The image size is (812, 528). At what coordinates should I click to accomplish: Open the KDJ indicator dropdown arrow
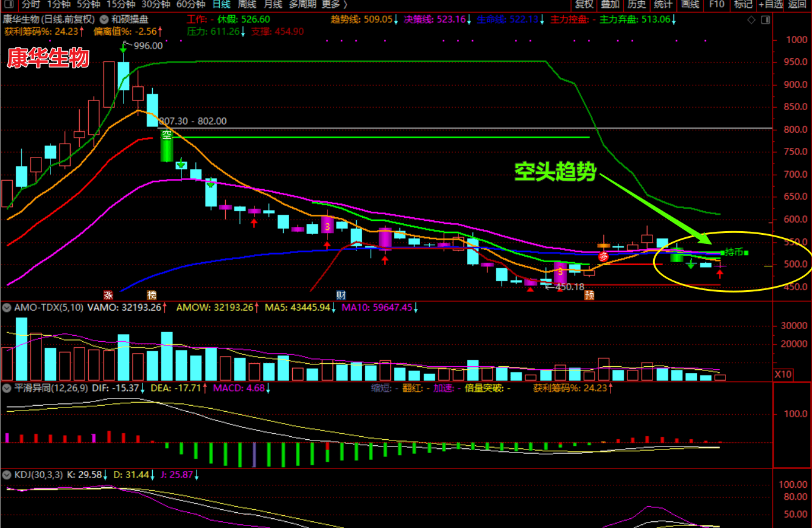click(6, 474)
